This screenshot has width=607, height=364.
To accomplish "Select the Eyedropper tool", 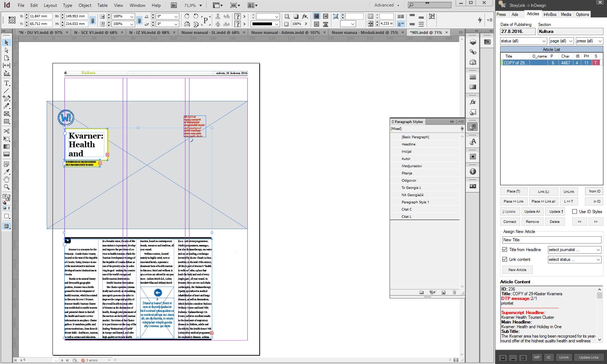I will (7, 172).
